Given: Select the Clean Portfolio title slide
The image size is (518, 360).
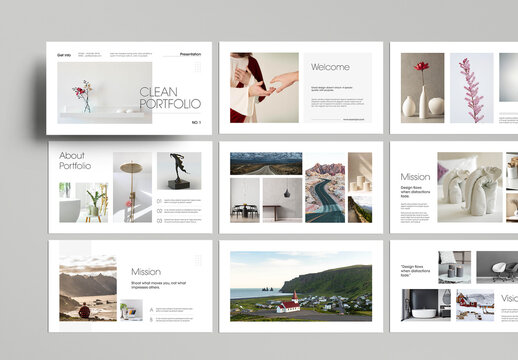Looking at the screenshot, I should tap(129, 88).
